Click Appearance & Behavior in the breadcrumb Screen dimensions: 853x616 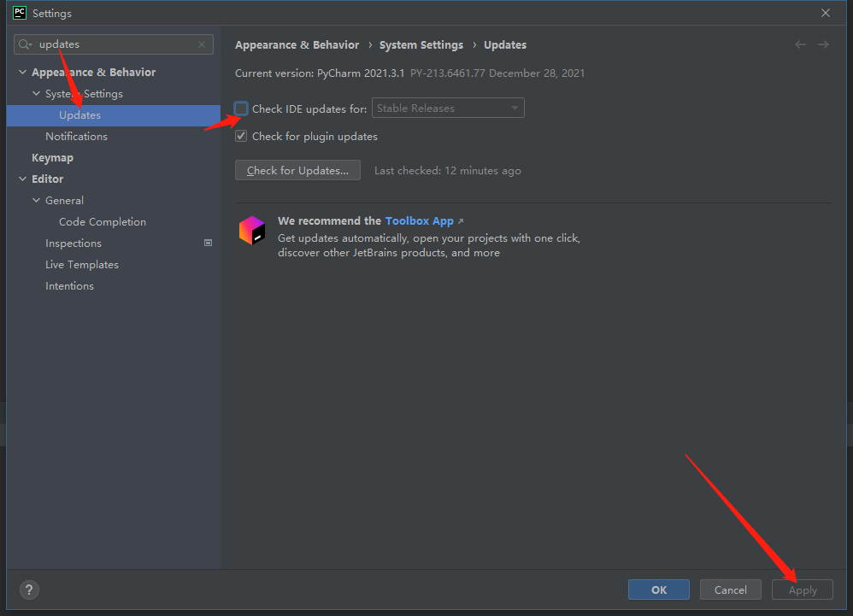coord(297,45)
